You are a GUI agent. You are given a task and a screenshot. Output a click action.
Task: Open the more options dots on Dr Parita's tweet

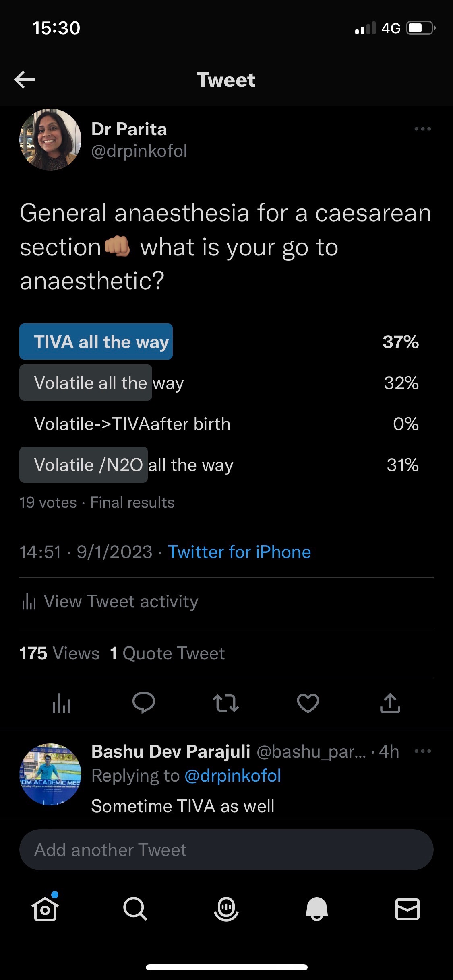pyautogui.click(x=422, y=129)
